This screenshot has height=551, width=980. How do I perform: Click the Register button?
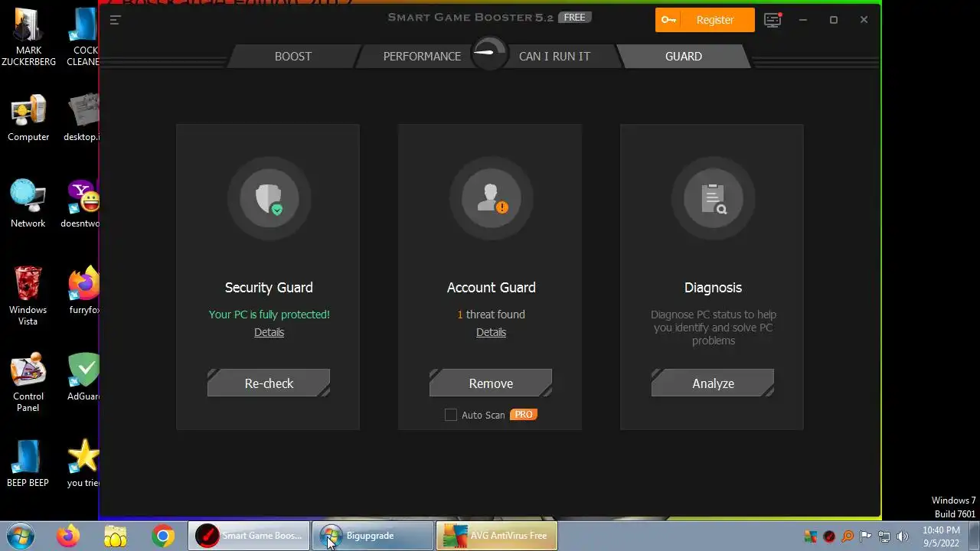(705, 20)
